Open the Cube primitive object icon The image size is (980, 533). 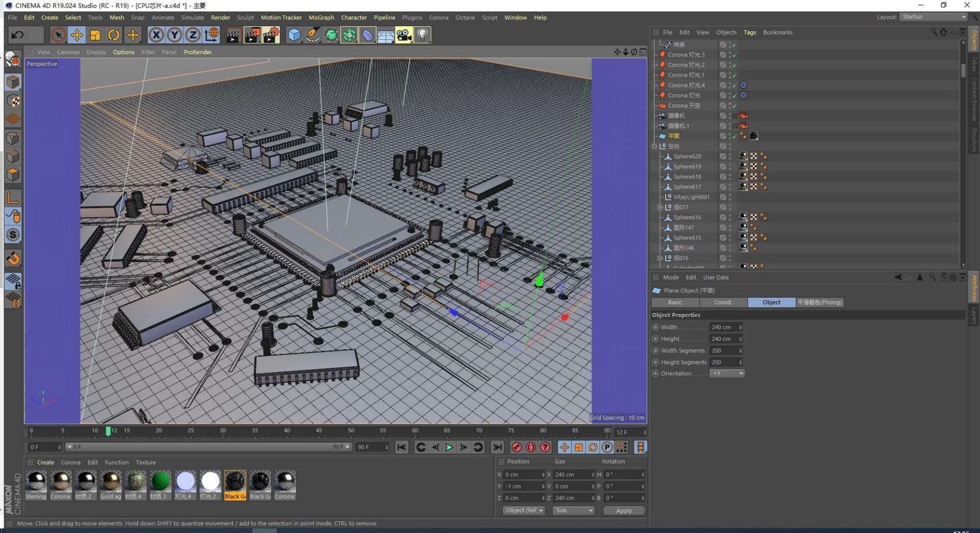pos(294,35)
